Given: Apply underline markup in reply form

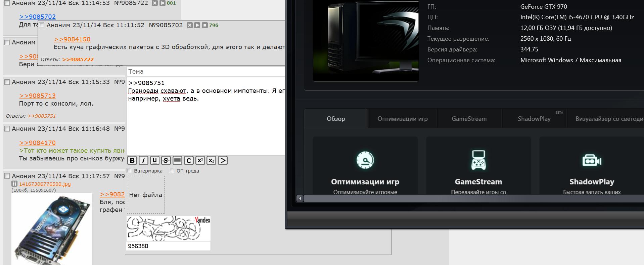Looking at the screenshot, I should (x=155, y=160).
